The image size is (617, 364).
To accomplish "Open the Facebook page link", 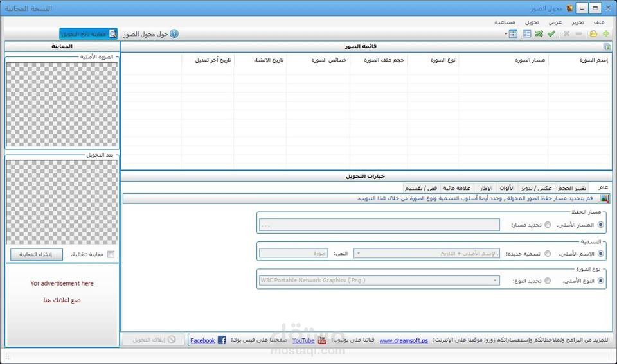I will [x=202, y=340].
